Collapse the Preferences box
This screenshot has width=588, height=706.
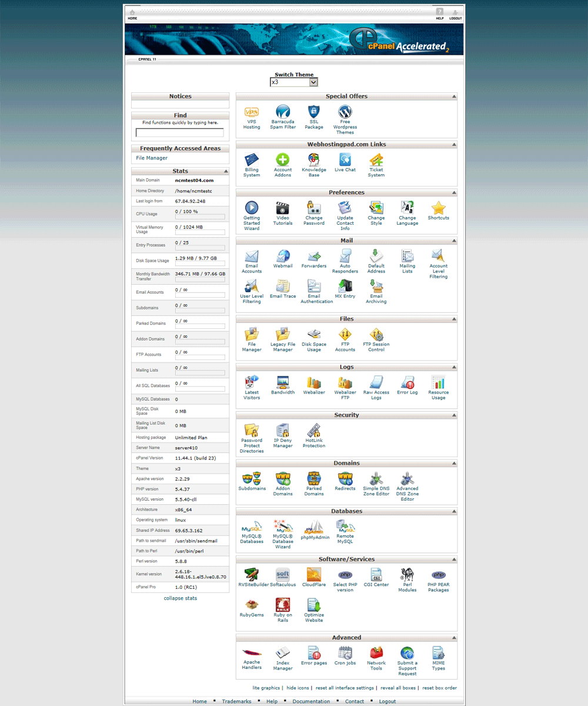(x=454, y=193)
